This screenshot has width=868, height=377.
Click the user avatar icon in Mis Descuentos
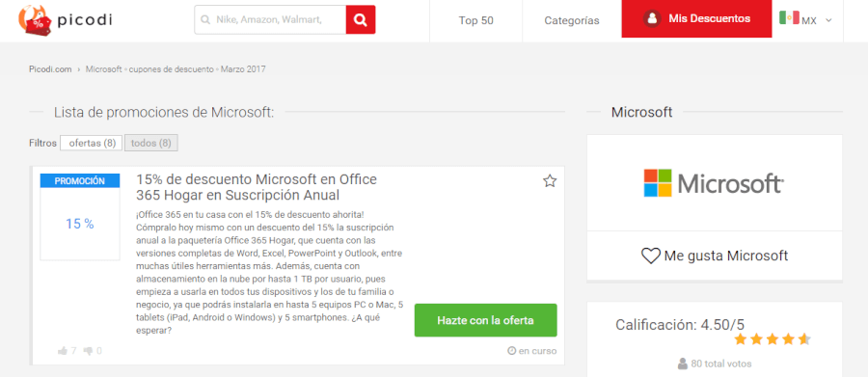click(652, 19)
